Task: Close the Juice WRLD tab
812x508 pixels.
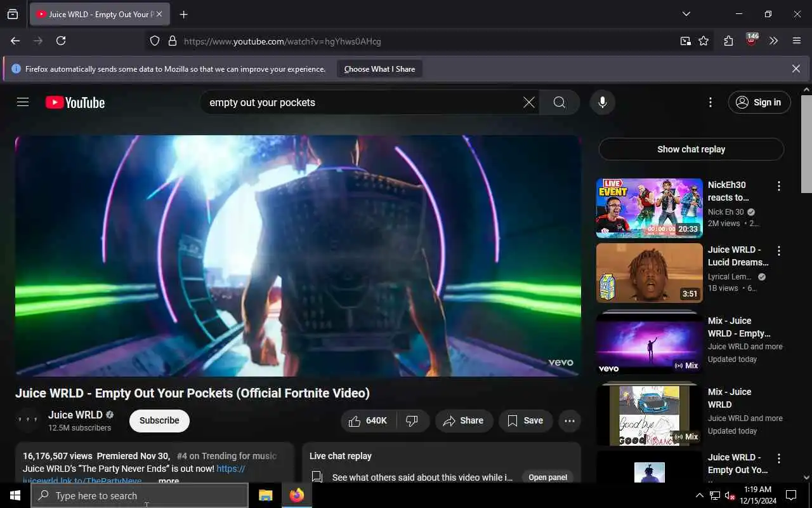Action: pyautogui.click(x=159, y=14)
